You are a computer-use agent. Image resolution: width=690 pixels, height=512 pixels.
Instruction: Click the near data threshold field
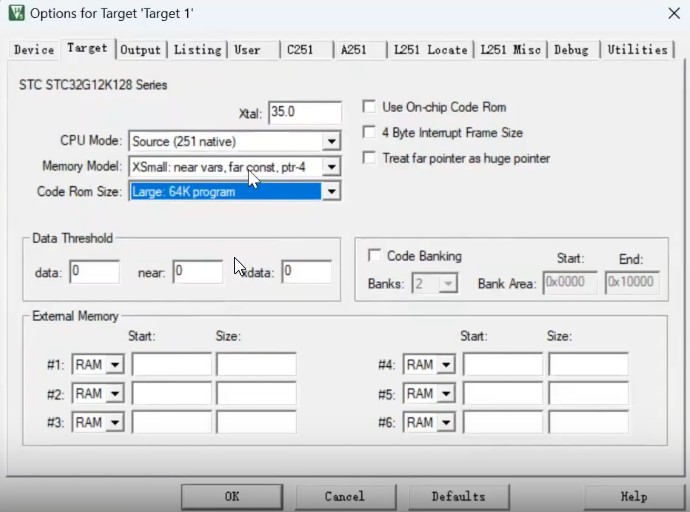click(197, 272)
